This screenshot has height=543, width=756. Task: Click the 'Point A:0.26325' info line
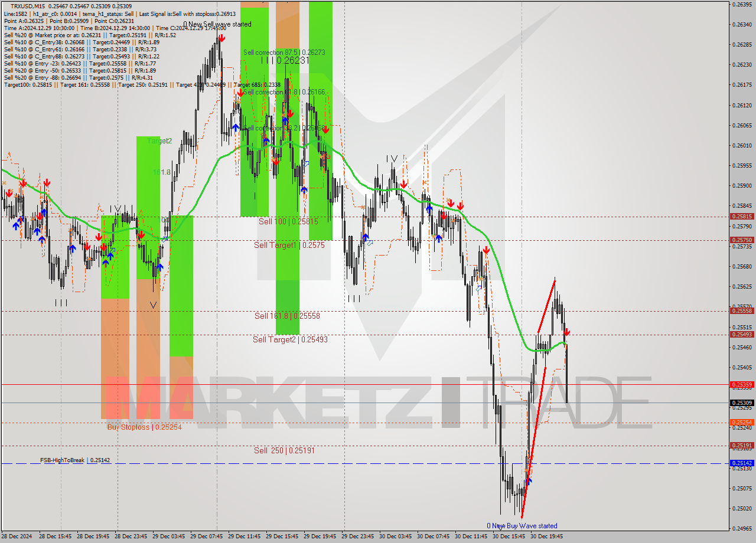coord(70,21)
